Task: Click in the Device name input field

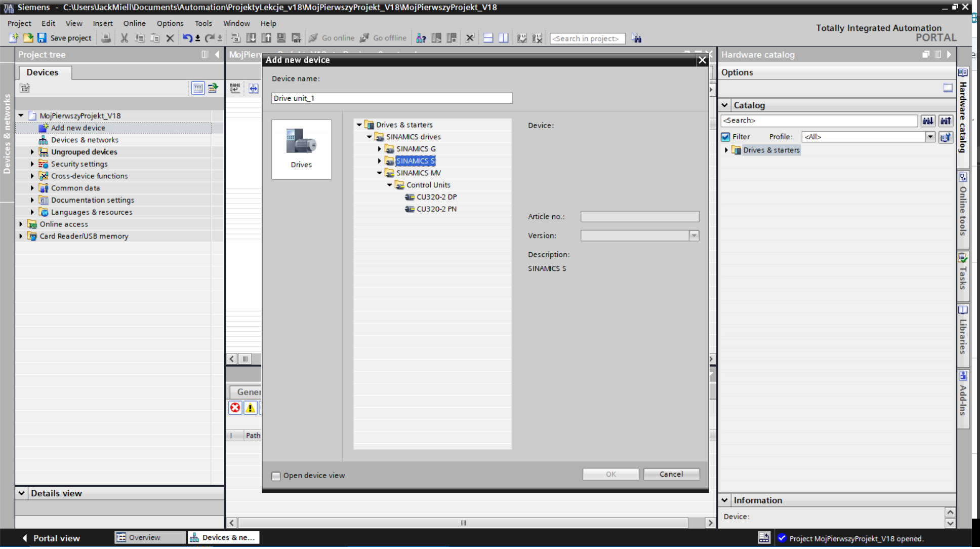Action: [x=391, y=98]
